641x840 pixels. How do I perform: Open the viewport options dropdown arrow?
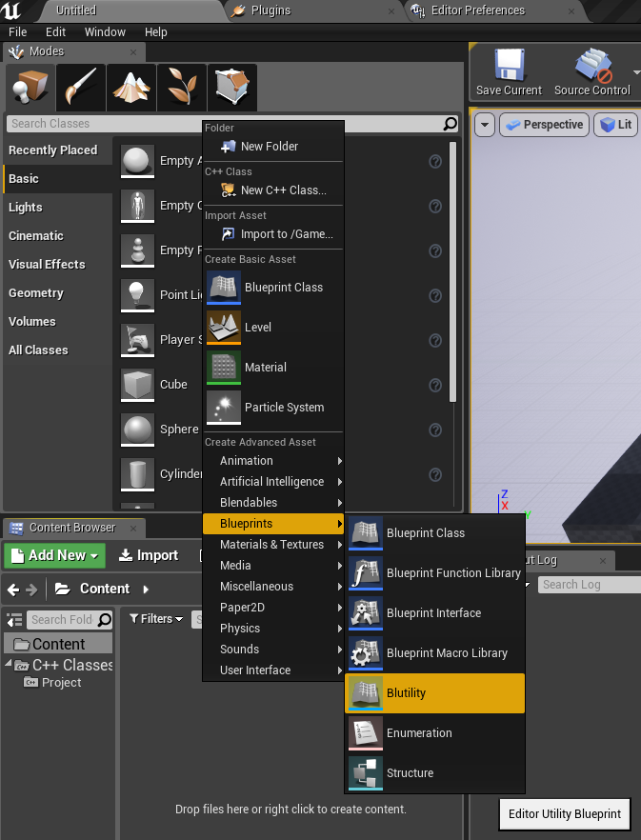[485, 125]
